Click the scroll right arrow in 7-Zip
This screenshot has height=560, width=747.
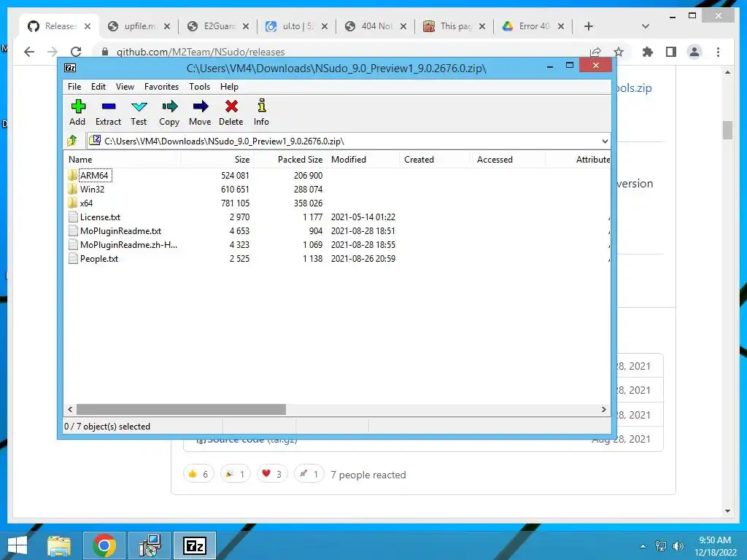[x=603, y=410]
